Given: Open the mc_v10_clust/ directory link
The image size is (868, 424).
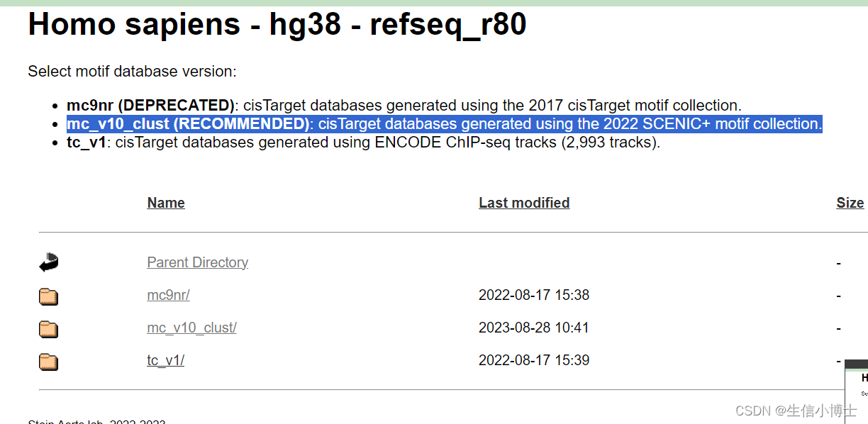Looking at the screenshot, I should click(x=191, y=328).
